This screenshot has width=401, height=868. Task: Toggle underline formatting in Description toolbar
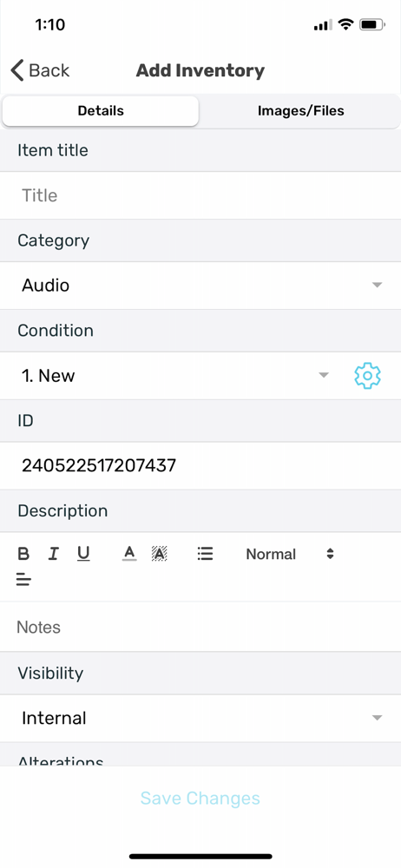click(83, 554)
